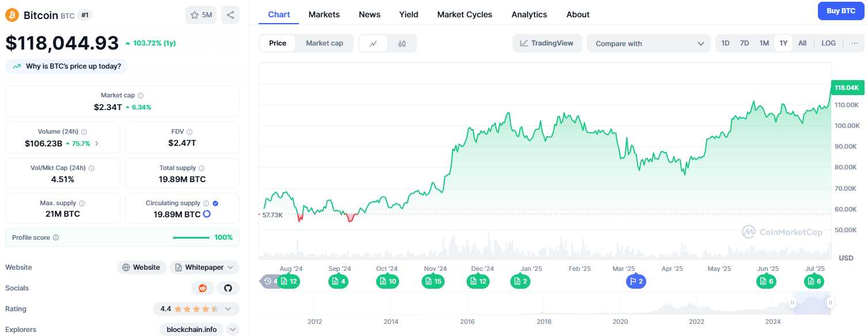Open the info icon beside Profile score

[x=56, y=237]
